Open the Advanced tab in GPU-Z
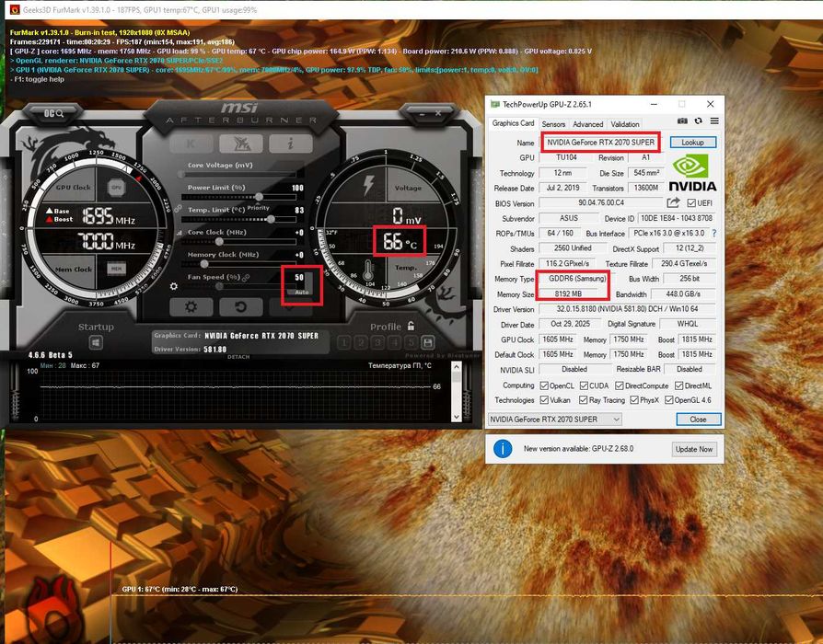The image size is (823, 644). [x=588, y=124]
